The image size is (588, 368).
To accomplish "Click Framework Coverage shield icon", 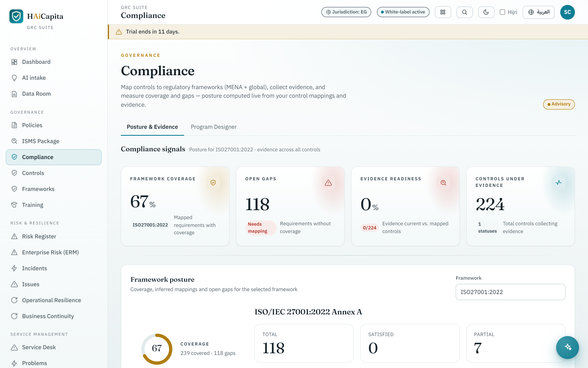I will pos(213,183).
